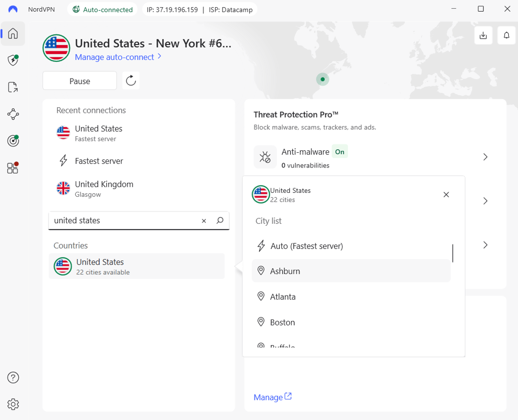The height and width of the screenshot is (420, 518).
Task: Select United Kingdom Glasgow recent connection
Action: (139, 189)
